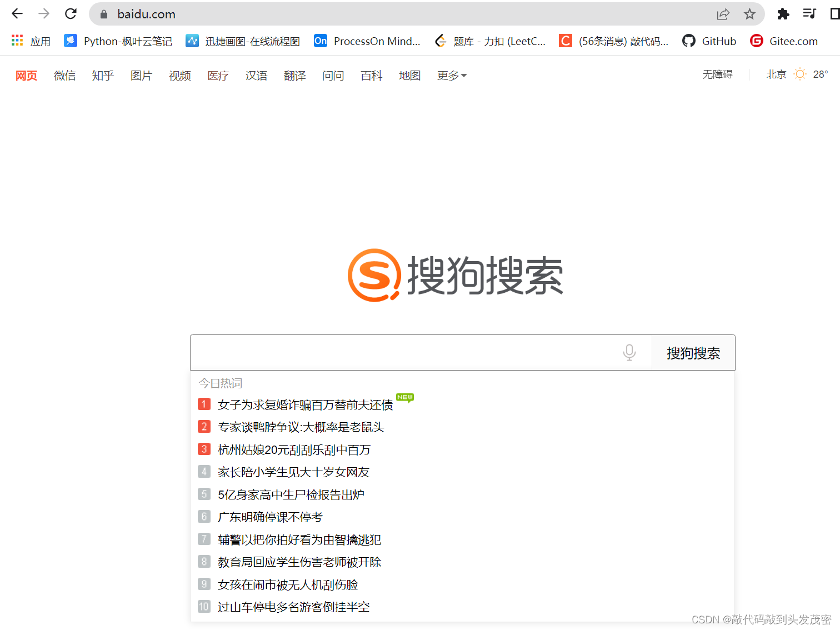The height and width of the screenshot is (630, 840).
Task: Click the 搜狗搜索 search button
Action: tap(693, 353)
